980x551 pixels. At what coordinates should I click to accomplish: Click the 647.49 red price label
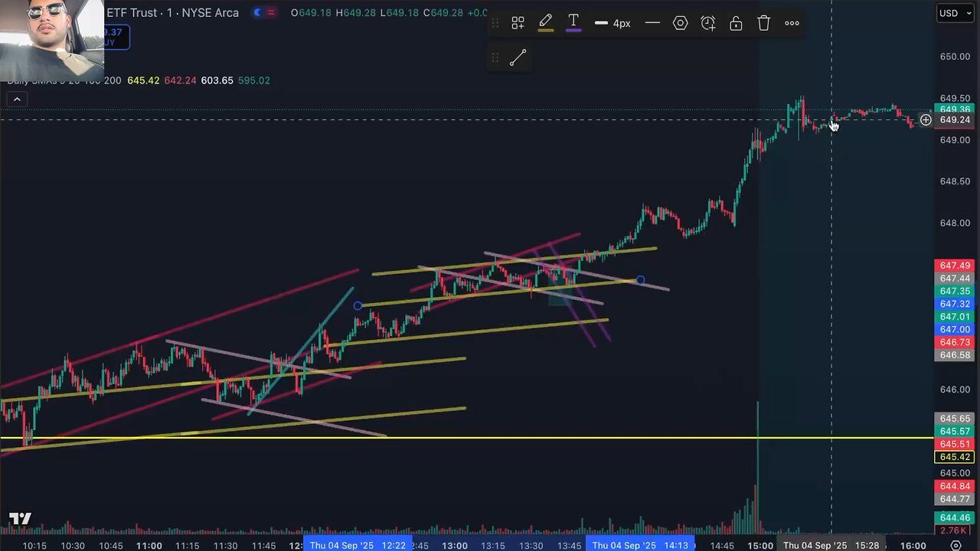pos(955,266)
